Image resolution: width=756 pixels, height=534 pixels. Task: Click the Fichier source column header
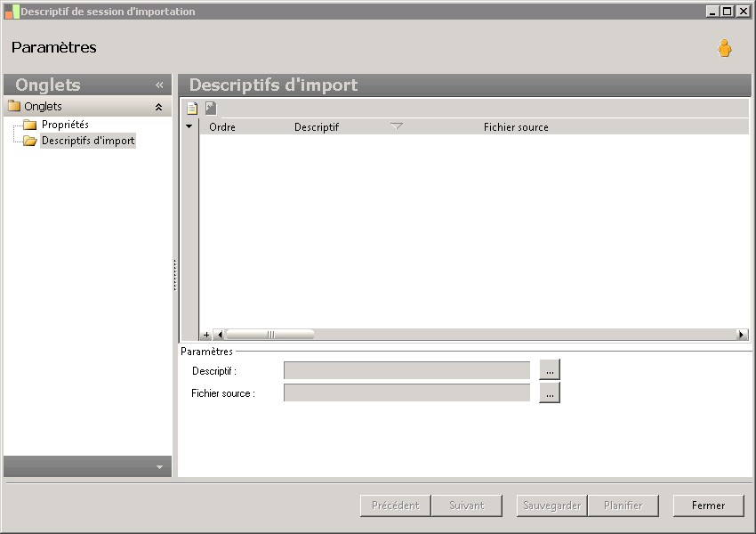[516, 127]
